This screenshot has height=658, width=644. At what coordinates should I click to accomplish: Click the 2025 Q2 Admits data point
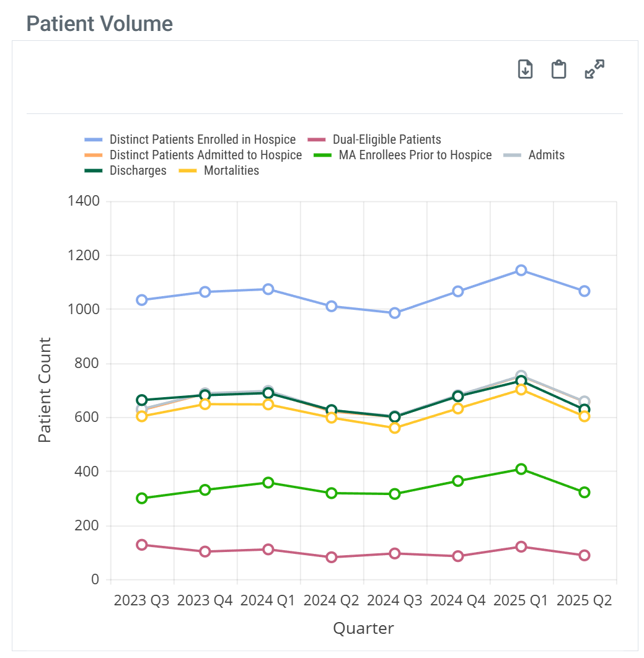click(x=584, y=401)
